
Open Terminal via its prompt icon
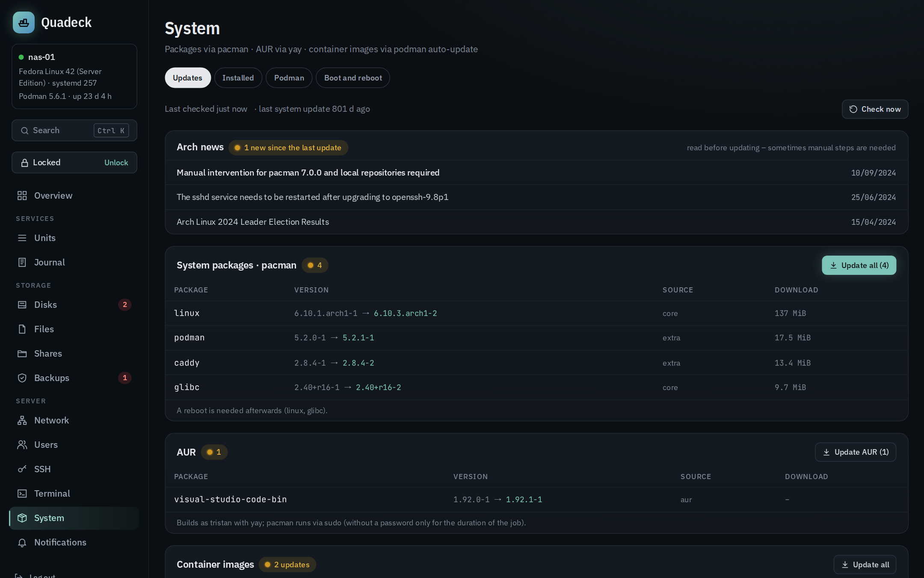click(x=22, y=494)
